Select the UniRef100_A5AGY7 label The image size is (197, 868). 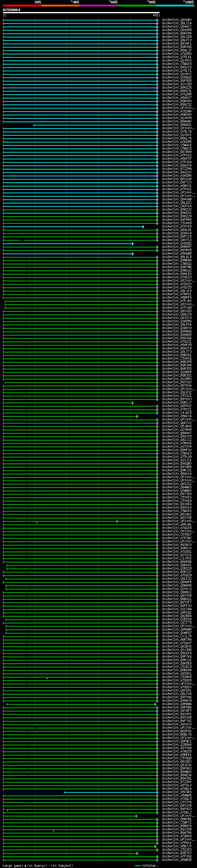(176, 98)
